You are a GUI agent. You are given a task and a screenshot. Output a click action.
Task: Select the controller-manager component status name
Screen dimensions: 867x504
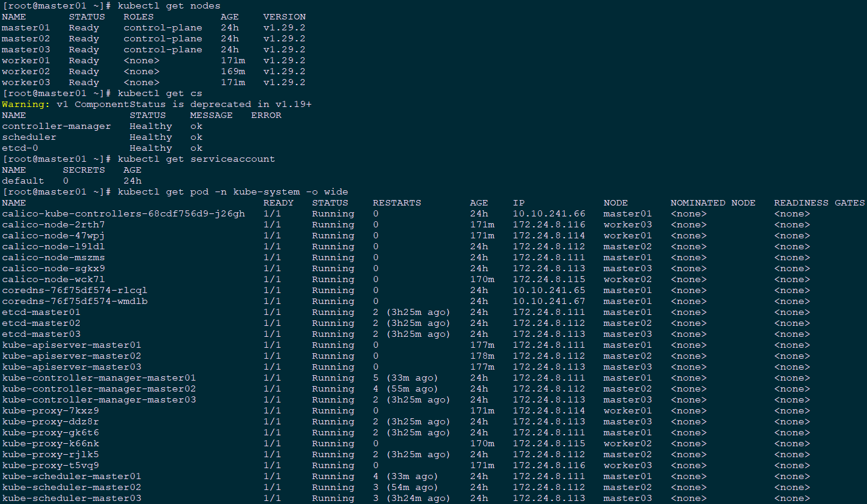coord(56,126)
